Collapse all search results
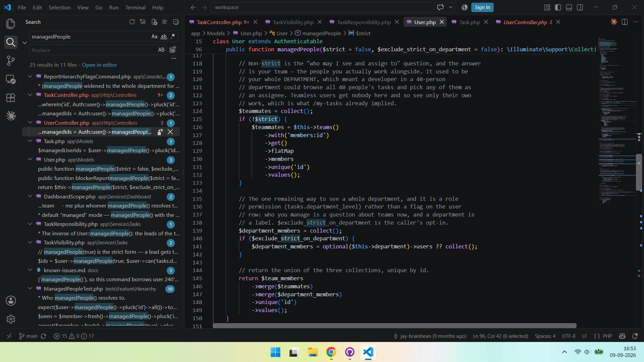The image size is (644, 362). coord(176,22)
